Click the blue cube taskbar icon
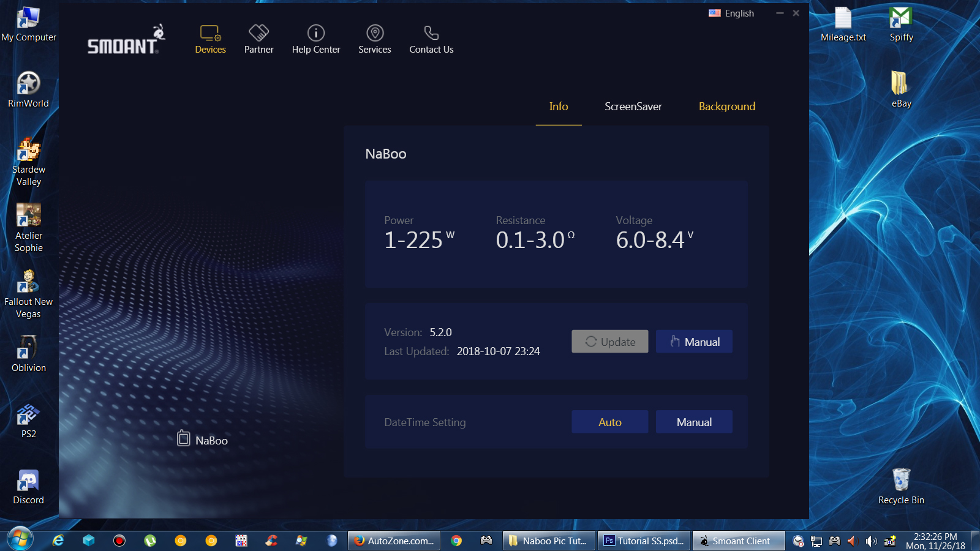Image resolution: width=980 pixels, height=551 pixels. [89, 541]
